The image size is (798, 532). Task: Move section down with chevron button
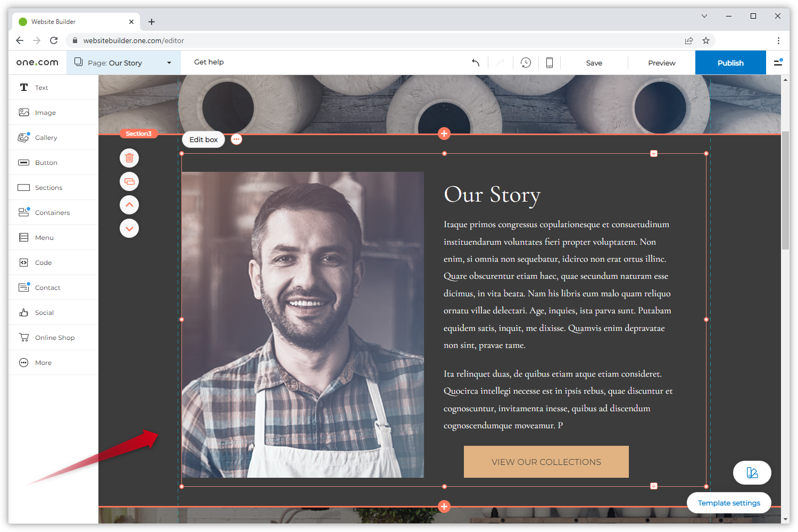pos(129,228)
